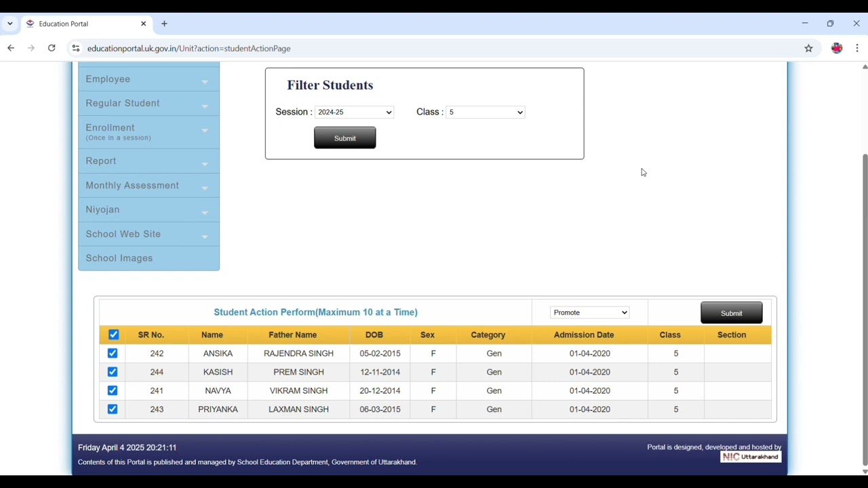Open the School Images menu item

coord(149,258)
